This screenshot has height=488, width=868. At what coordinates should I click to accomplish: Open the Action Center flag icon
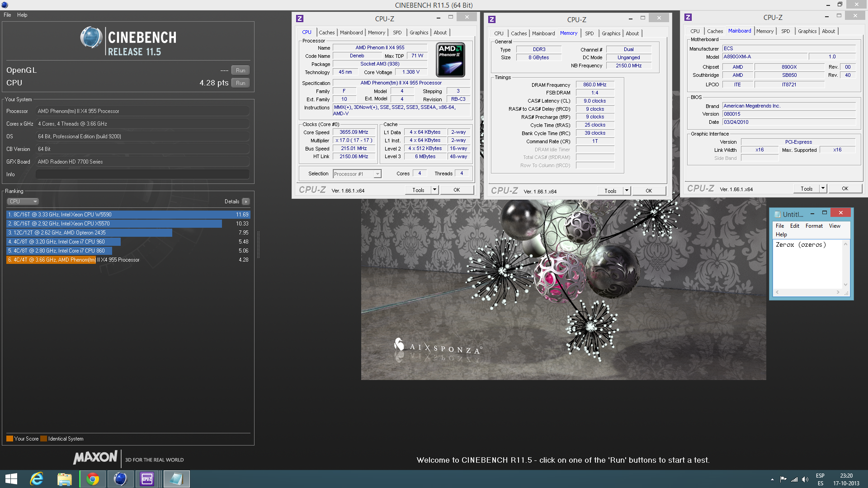783,479
